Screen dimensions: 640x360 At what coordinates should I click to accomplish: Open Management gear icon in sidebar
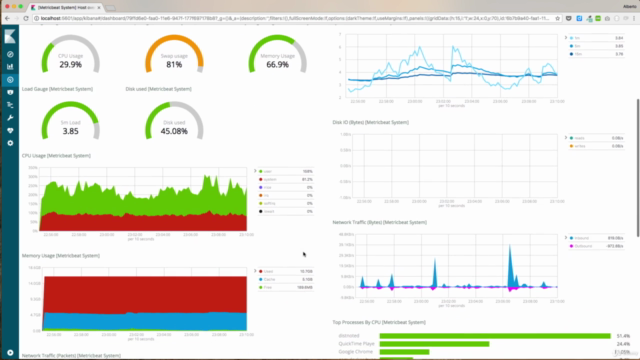tap(10, 143)
